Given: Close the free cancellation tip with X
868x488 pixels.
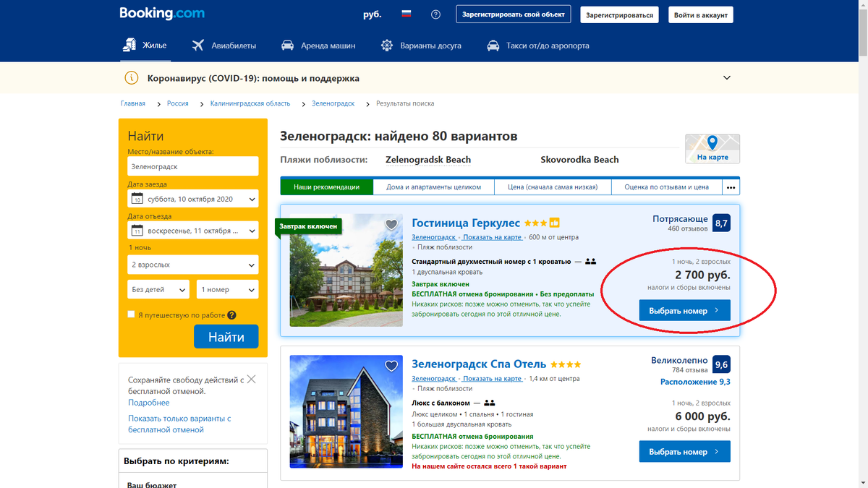Looking at the screenshot, I should pos(251,379).
